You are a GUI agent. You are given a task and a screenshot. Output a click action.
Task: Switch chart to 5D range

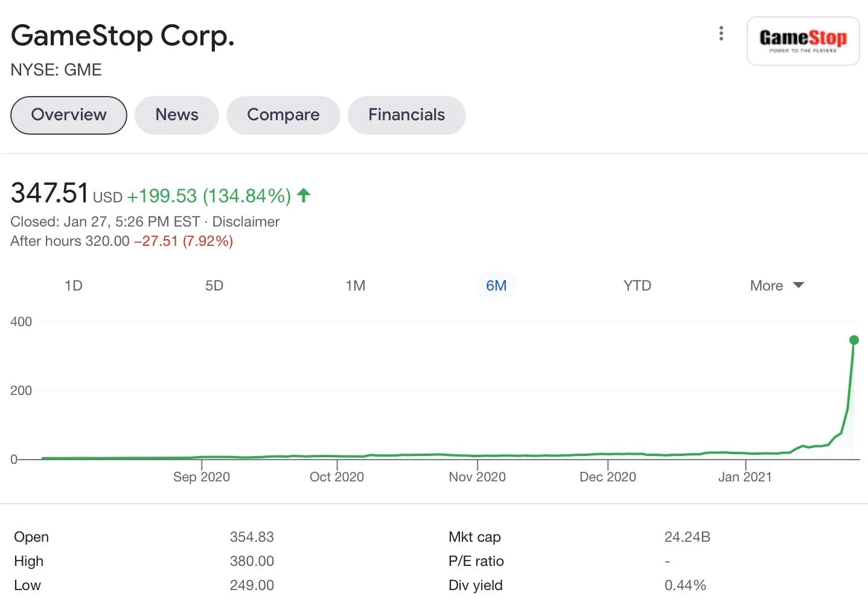tap(214, 286)
